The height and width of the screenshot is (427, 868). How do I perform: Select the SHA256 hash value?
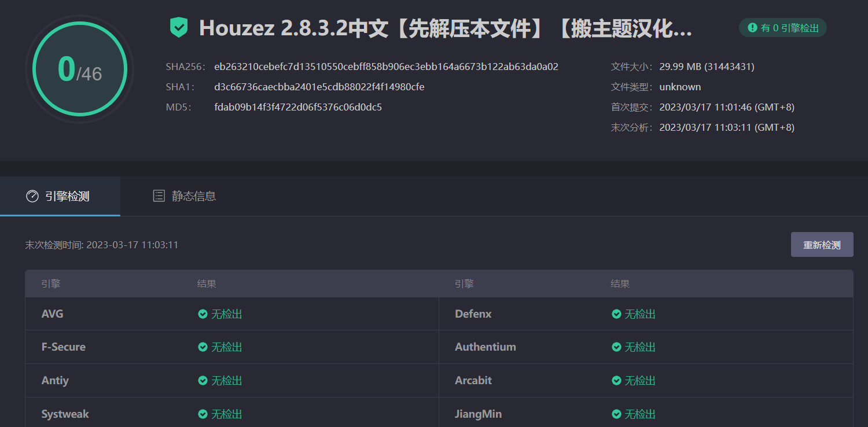click(x=386, y=67)
